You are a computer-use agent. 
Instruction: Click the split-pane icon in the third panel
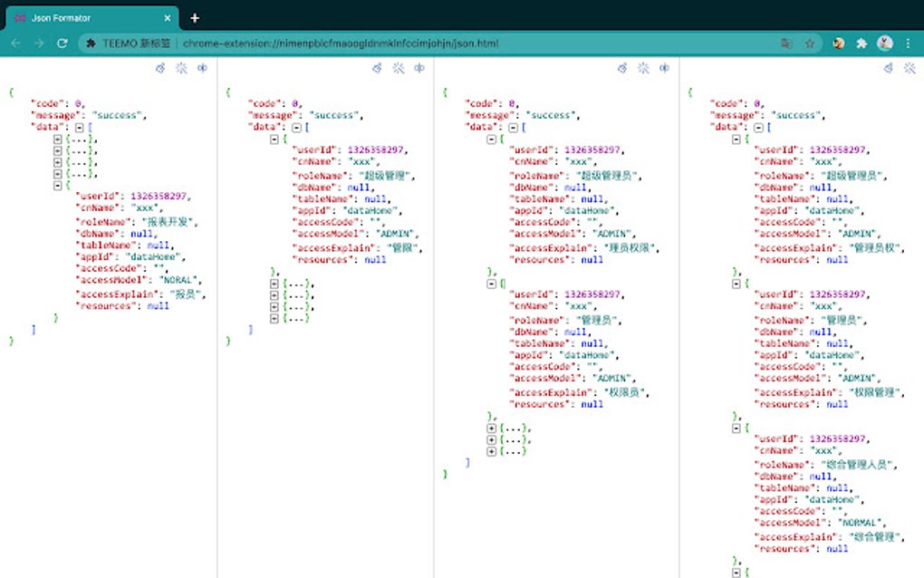point(664,68)
